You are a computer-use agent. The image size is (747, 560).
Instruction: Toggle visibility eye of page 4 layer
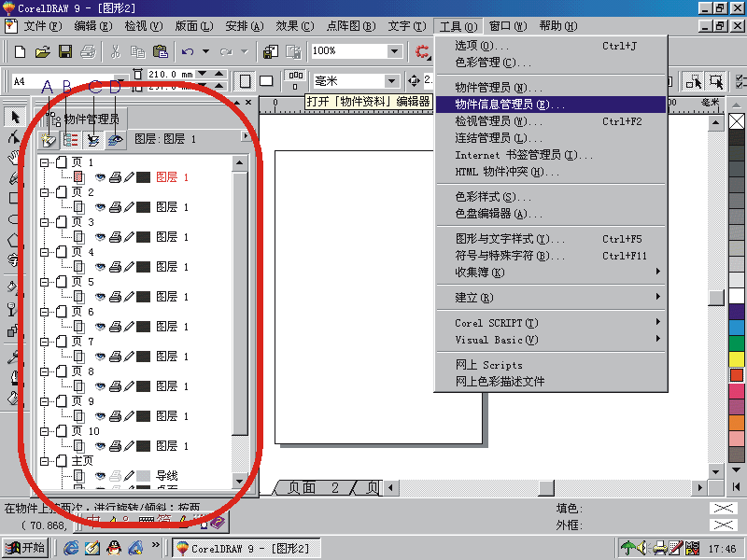[x=100, y=267]
